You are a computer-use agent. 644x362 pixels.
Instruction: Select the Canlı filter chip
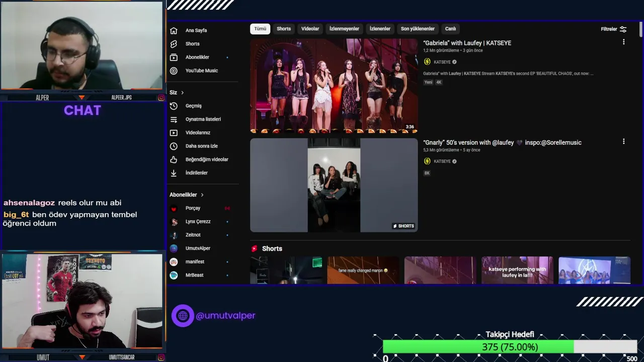pyautogui.click(x=450, y=29)
